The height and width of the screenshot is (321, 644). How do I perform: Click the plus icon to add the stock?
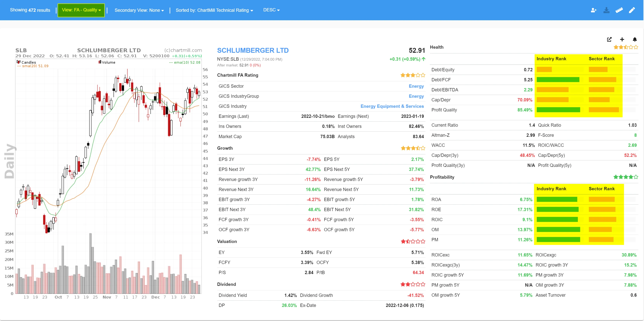[x=622, y=39]
